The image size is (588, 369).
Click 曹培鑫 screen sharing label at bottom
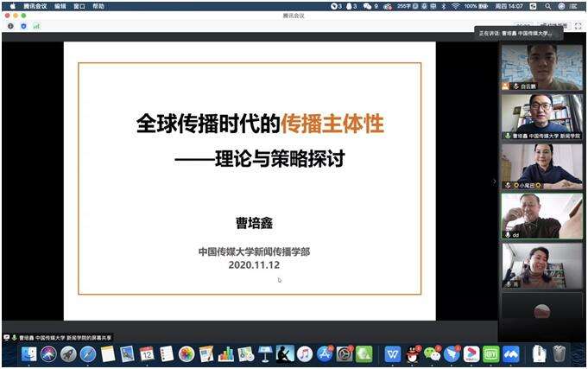point(58,338)
